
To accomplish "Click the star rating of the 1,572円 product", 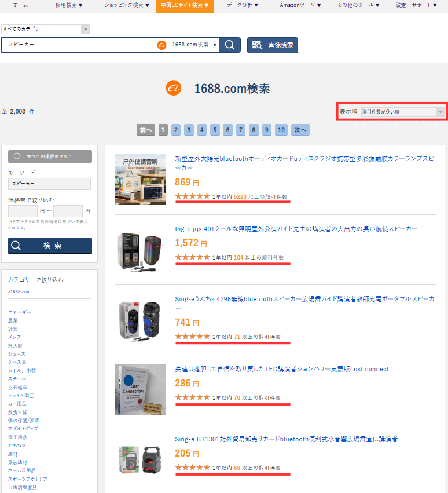I will 193,257.
